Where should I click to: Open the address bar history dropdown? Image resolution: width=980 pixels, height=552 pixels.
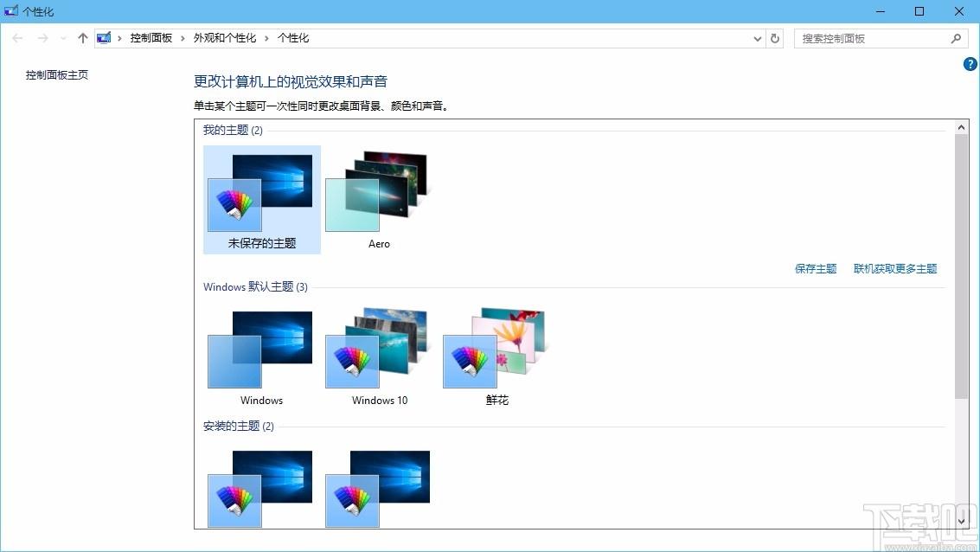758,38
